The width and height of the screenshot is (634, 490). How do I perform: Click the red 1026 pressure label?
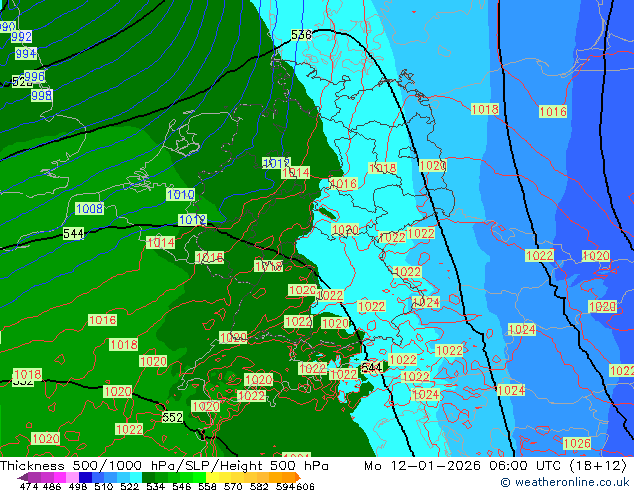click(577, 444)
